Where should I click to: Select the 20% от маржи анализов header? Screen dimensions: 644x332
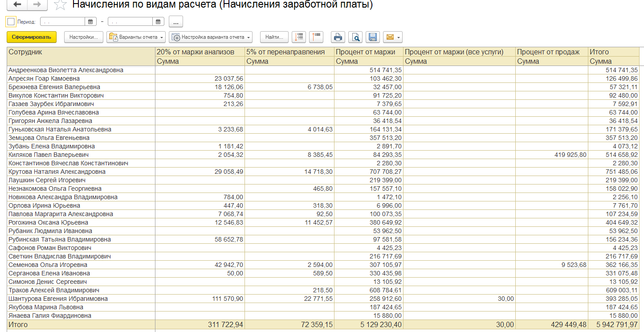point(200,52)
